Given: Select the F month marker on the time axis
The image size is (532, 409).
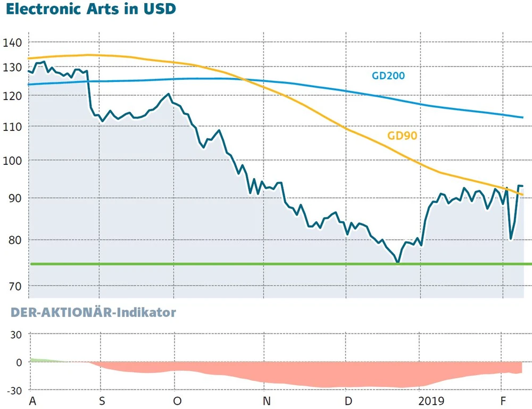Looking at the screenshot, I should point(503,399).
